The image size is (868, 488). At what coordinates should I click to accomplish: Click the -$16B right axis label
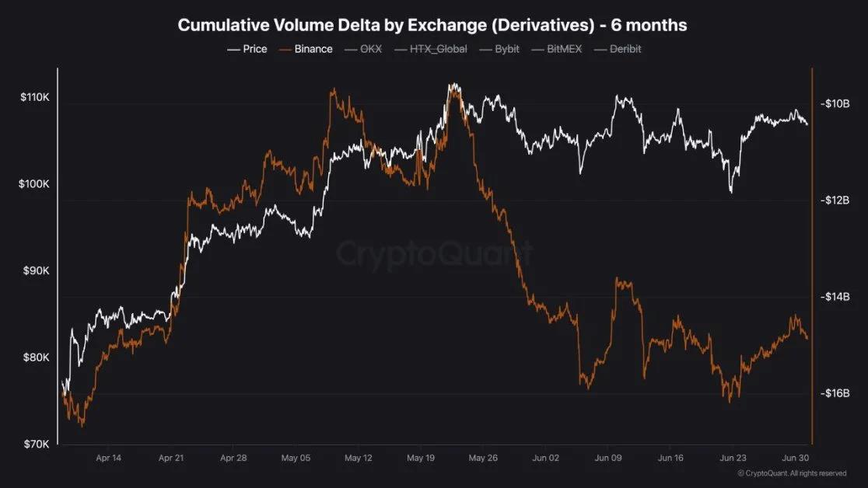(x=835, y=393)
